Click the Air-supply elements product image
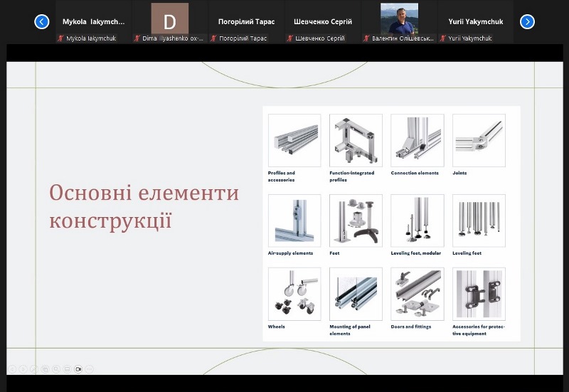This screenshot has height=392, width=569. pyautogui.click(x=294, y=221)
